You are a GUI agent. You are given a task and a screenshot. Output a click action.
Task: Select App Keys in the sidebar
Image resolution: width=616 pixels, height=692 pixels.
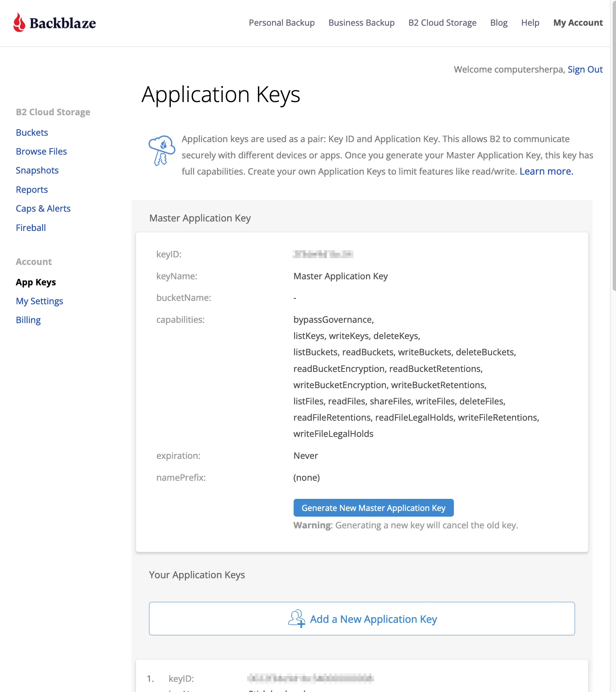[36, 282]
